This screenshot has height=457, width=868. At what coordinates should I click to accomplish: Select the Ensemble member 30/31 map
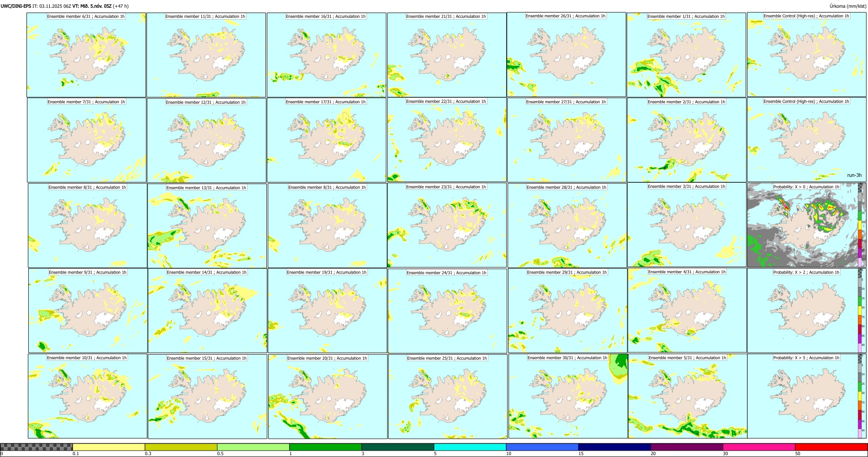tap(568, 396)
